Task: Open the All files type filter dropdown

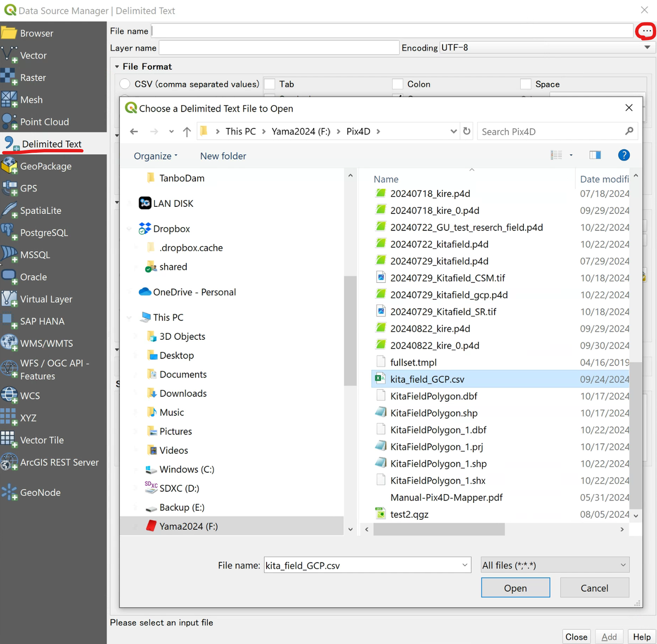Action: [555, 565]
